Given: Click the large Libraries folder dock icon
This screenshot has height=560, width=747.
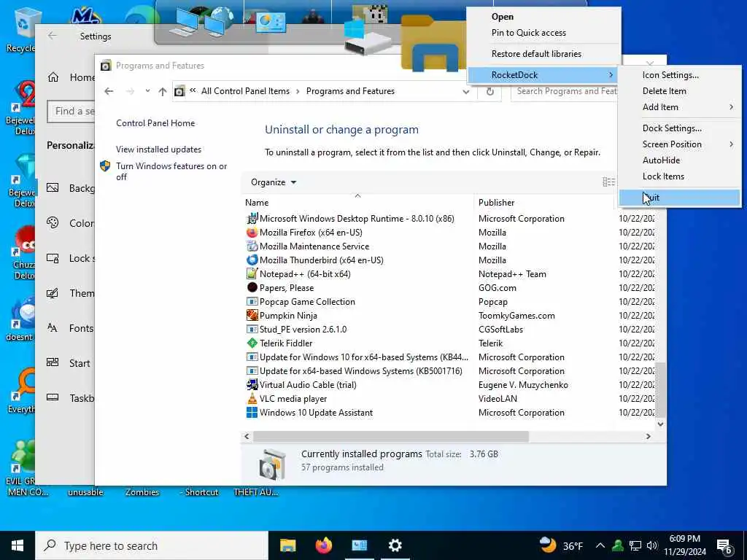Looking at the screenshot, I should coord(432,45).
